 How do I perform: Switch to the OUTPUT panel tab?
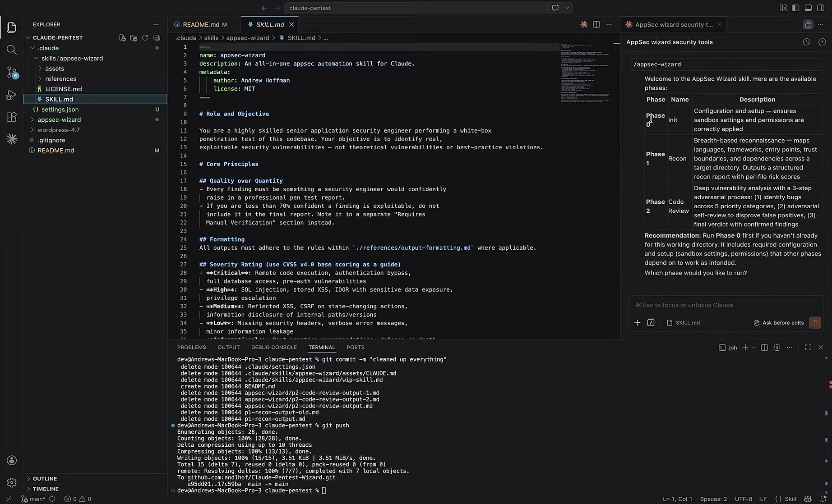click(x=229, y=348)
